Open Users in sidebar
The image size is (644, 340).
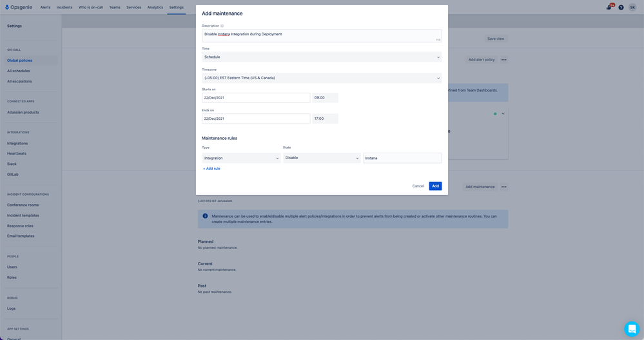point(12,267)
